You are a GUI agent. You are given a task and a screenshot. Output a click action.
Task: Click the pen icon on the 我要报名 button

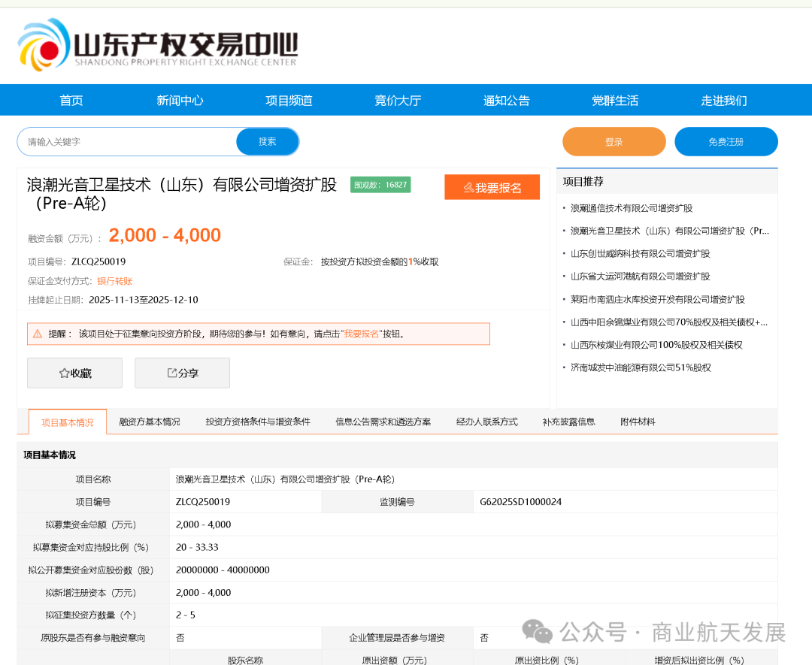tap(469, 187)
